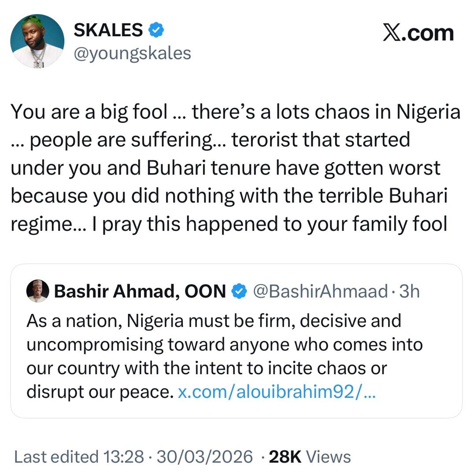Viewport: 473px width, 476px height.
Task: Click the 3h timestamp on the quoted post
Action: (x=409, y=291)
